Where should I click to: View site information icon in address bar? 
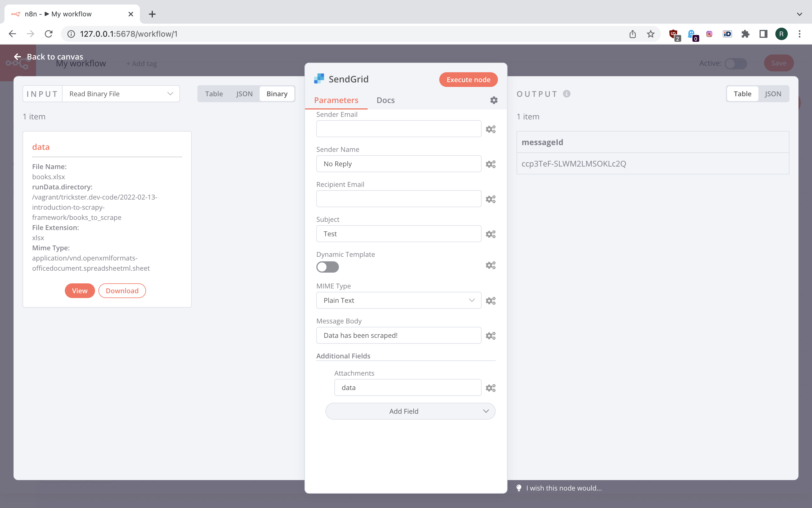pos(71,34)
